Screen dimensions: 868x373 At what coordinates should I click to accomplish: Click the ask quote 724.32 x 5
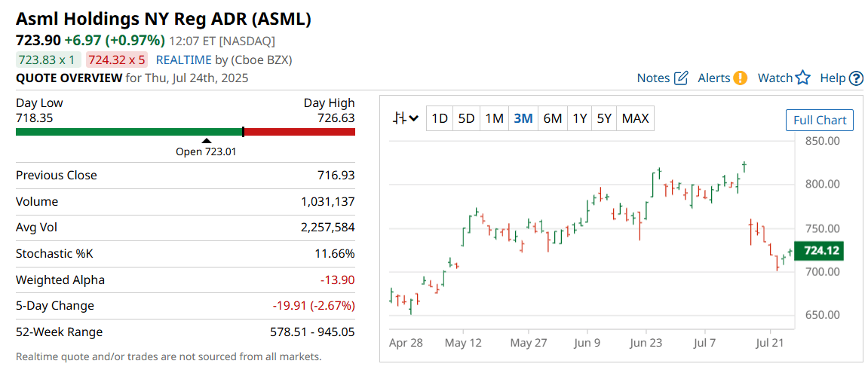[118, 60]
